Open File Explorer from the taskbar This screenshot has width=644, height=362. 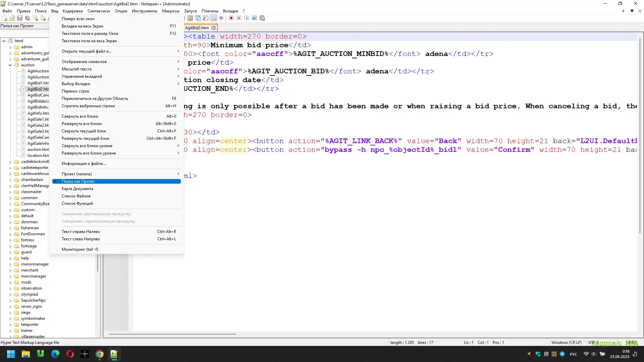click(x=25, y=354)
